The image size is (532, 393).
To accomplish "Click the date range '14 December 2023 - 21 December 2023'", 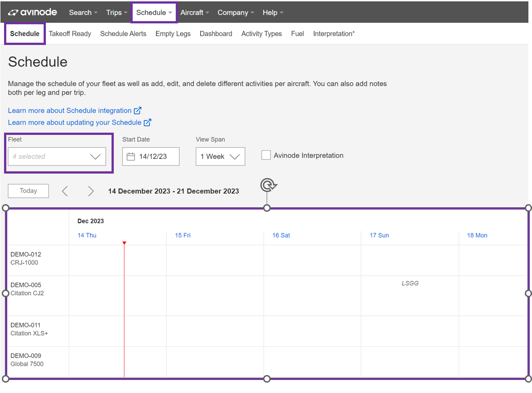I will coord(174,191).
